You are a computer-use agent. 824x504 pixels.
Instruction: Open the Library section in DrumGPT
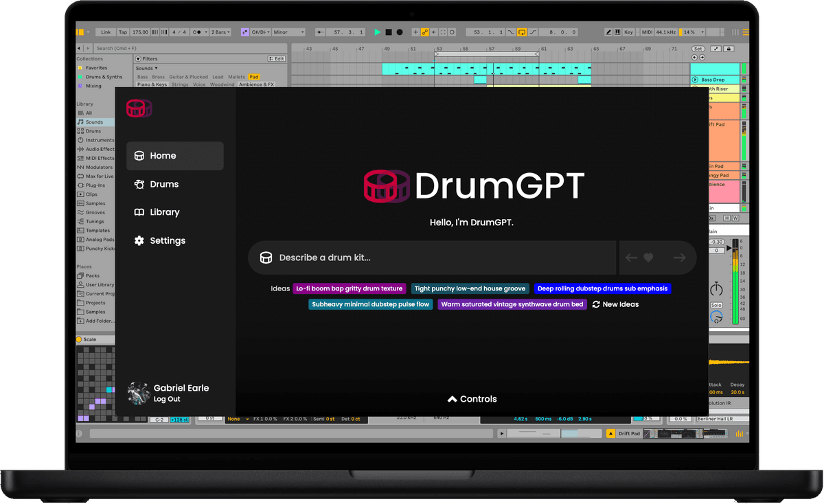click(157, 212)
